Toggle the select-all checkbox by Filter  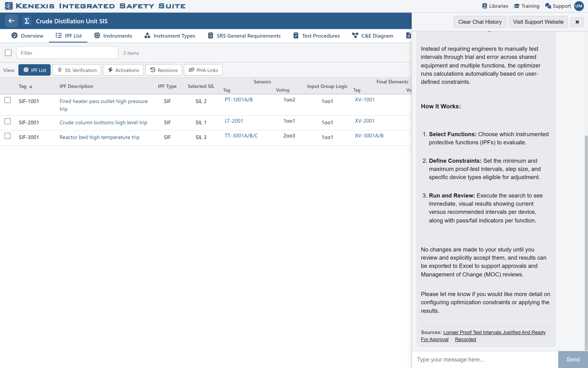[8, 53]
